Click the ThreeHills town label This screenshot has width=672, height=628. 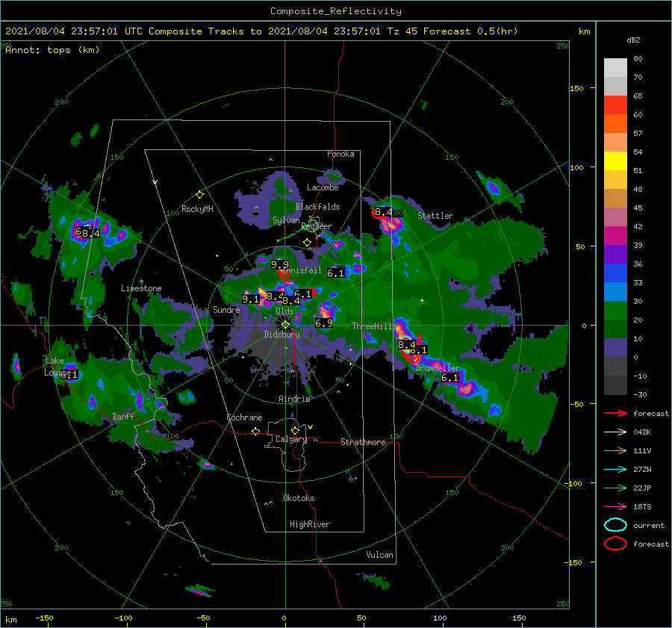click(374, 326)
